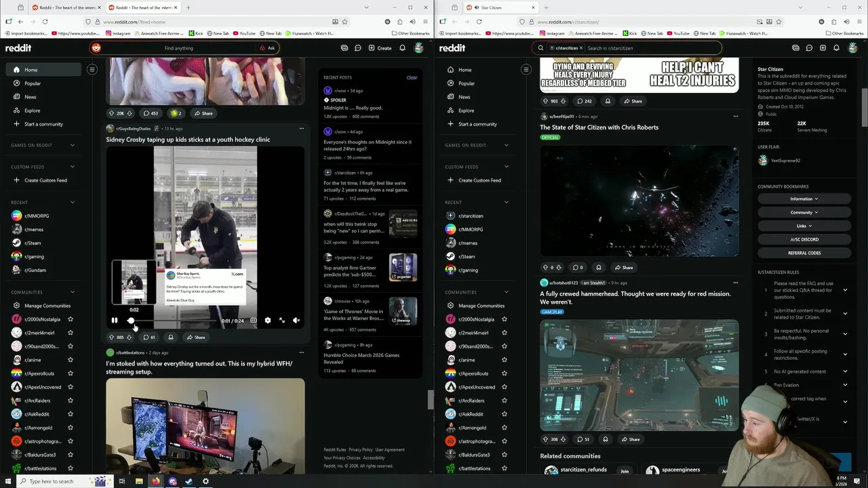
Task: Bookmark page with star in left browser
Action: point(344,22)
